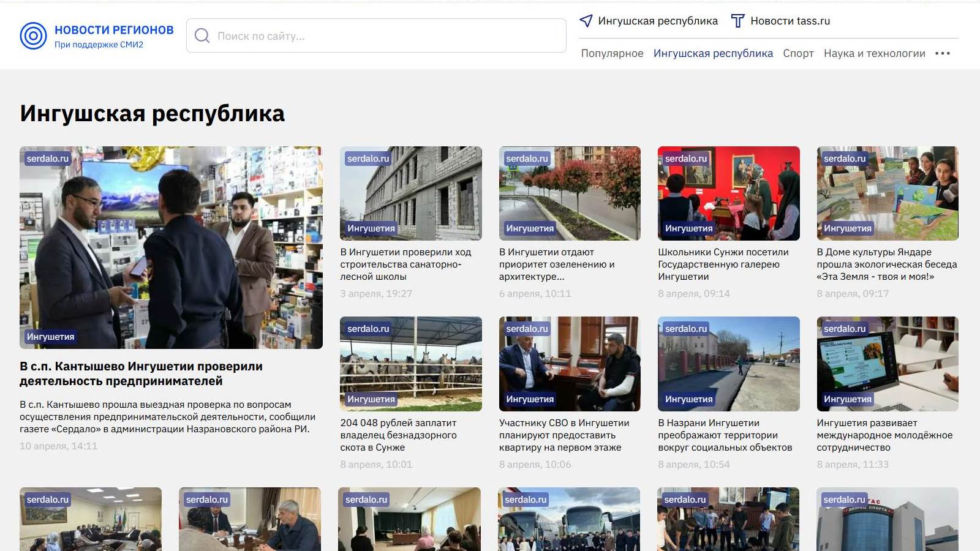Open headline about Кантышево entrepreneurs inspection
Viewport: 980px width, 551px height.
tap(141, 373)
